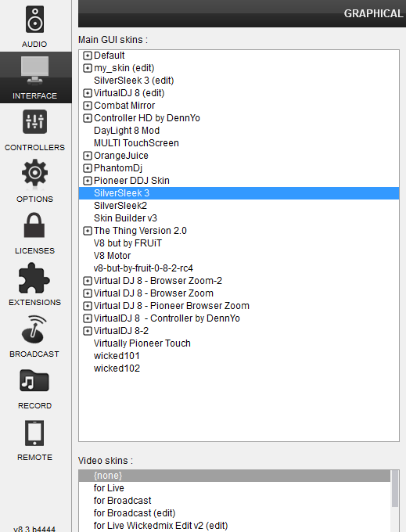Open the Controllers mixer icon
The image size is (406, 532).
point(34,122)
